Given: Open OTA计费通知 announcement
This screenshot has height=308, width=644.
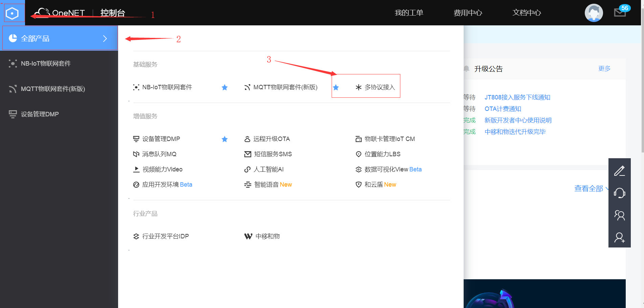Looking at the screenshot, I should point(503,109).
